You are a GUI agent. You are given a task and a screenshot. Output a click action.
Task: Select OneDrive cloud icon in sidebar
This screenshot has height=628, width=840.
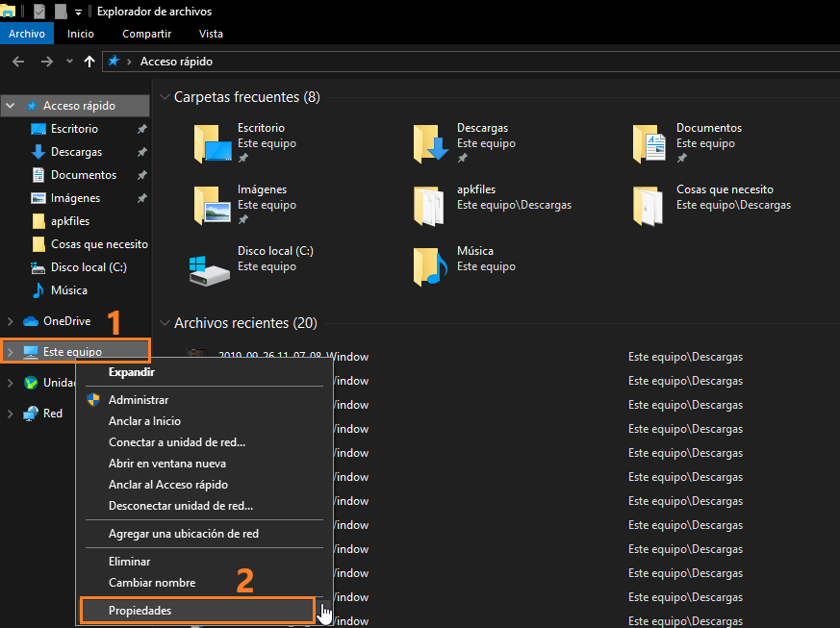[30, 321]
